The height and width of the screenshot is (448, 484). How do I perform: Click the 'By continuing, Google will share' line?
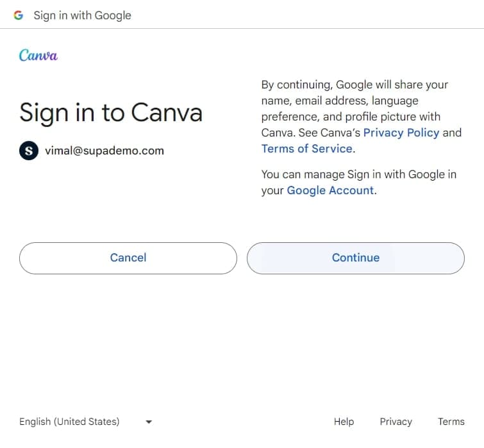[x=355, y=85]
